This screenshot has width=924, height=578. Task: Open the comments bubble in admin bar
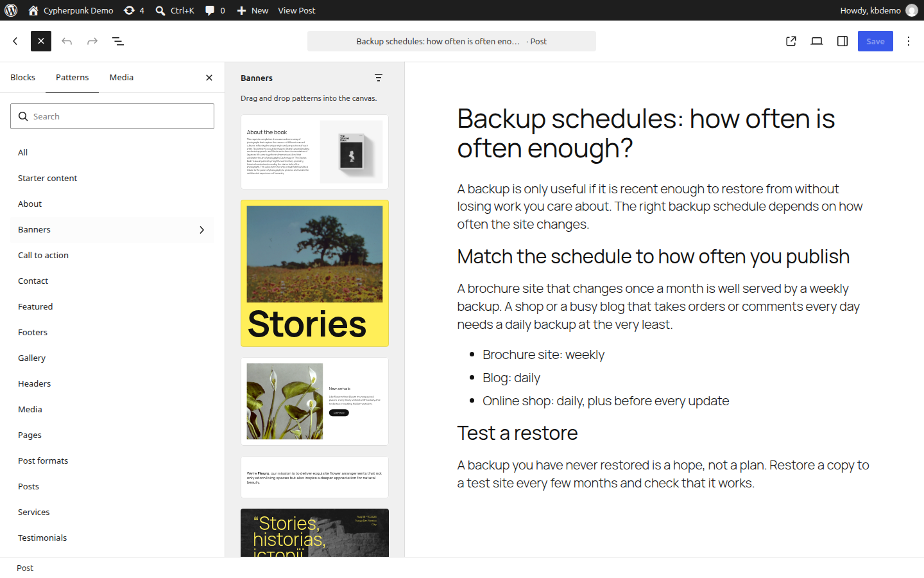215,10
